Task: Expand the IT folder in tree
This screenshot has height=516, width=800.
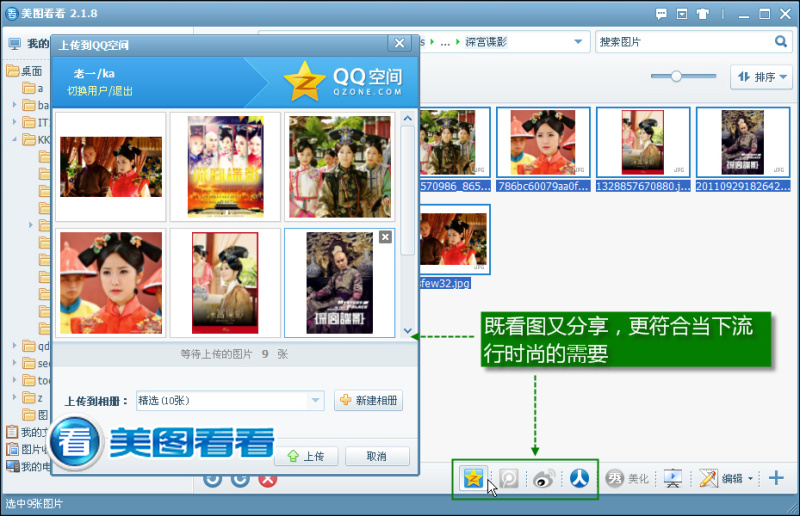Action: coord(14,121)
